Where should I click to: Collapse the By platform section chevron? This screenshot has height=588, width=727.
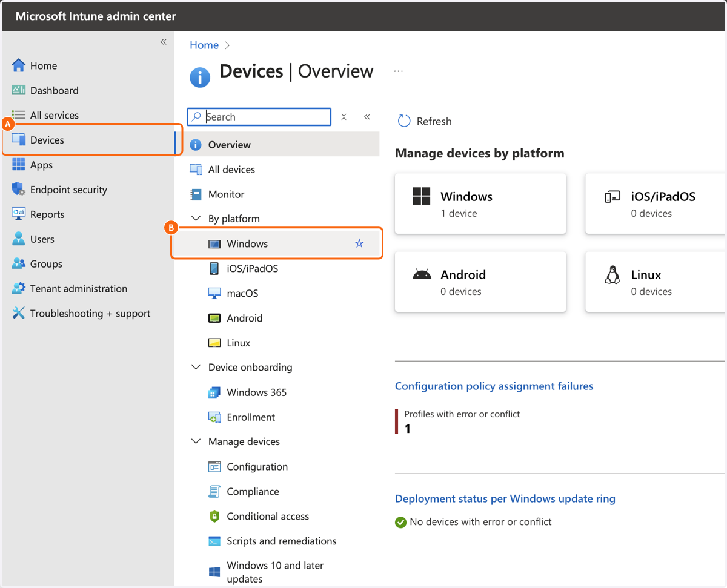click(196, 218)
